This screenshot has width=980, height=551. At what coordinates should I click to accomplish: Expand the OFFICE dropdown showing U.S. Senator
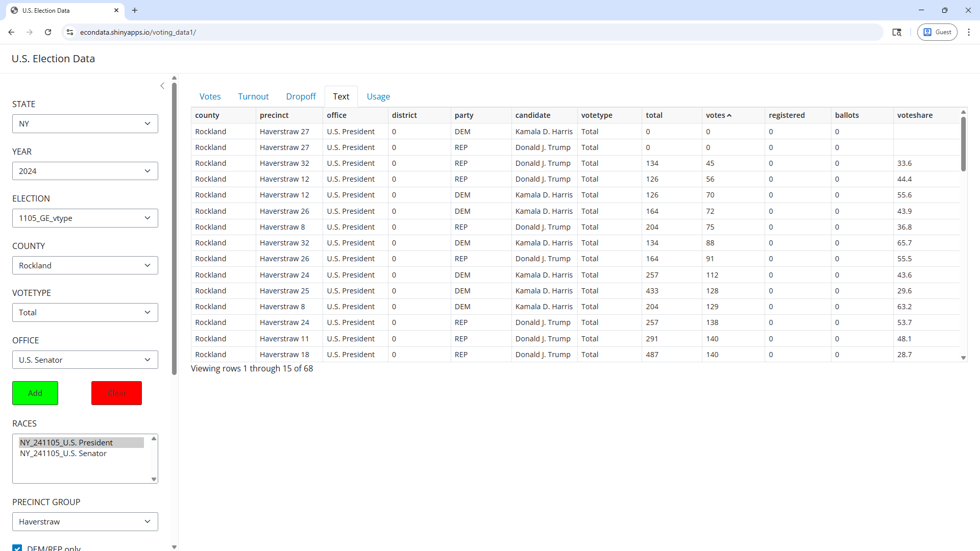85,360
